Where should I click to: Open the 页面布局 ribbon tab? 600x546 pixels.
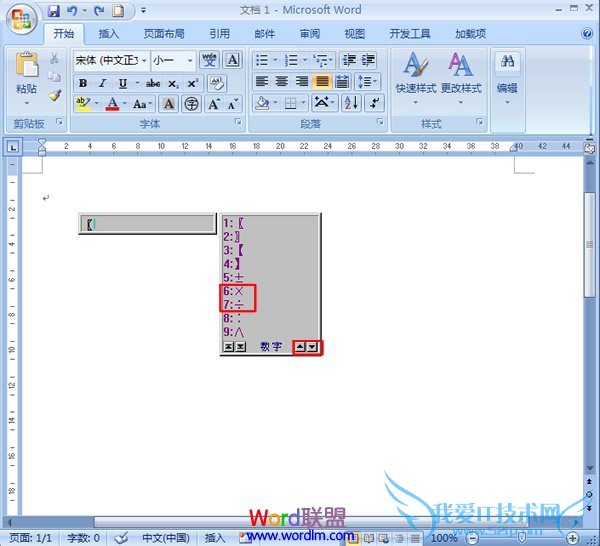pyautogui.click(x=162, y=33)
